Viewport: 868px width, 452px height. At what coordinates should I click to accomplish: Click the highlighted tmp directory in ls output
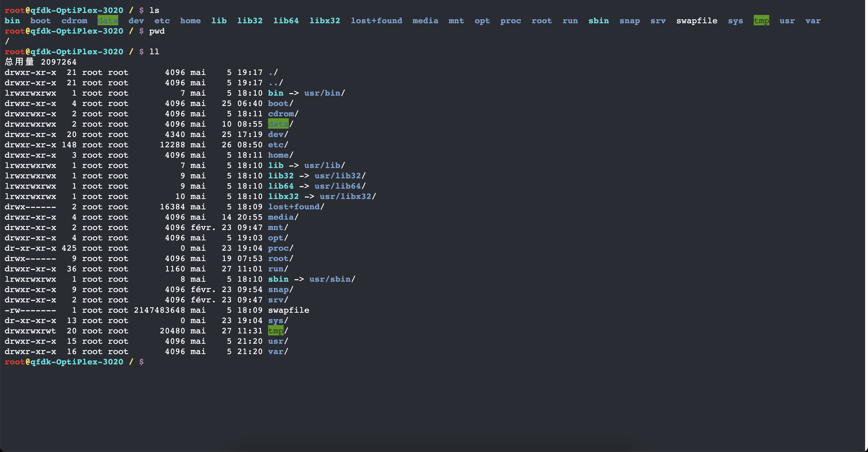click(761, 21)
